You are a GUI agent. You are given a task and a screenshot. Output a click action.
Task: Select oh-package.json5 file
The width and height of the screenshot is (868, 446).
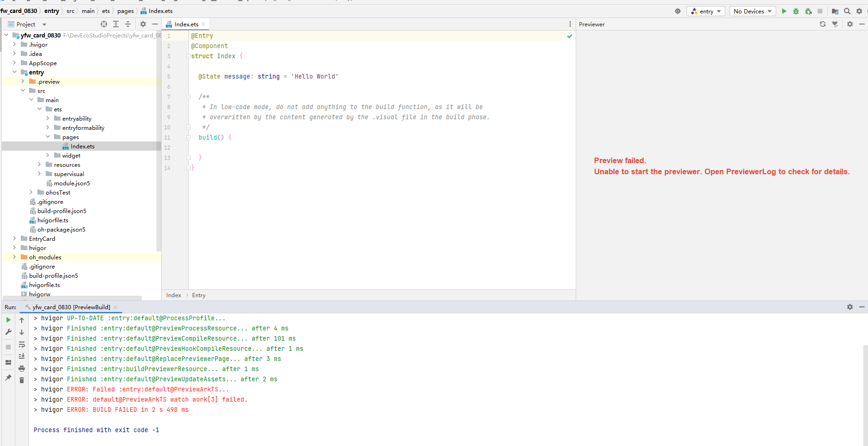point(61,229)
